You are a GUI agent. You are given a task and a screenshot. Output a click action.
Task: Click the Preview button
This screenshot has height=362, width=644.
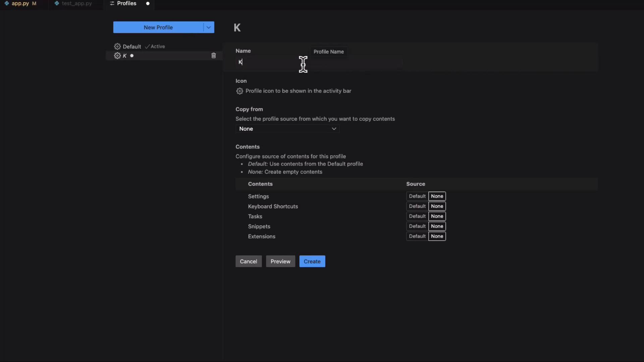(x=280, y=261)
